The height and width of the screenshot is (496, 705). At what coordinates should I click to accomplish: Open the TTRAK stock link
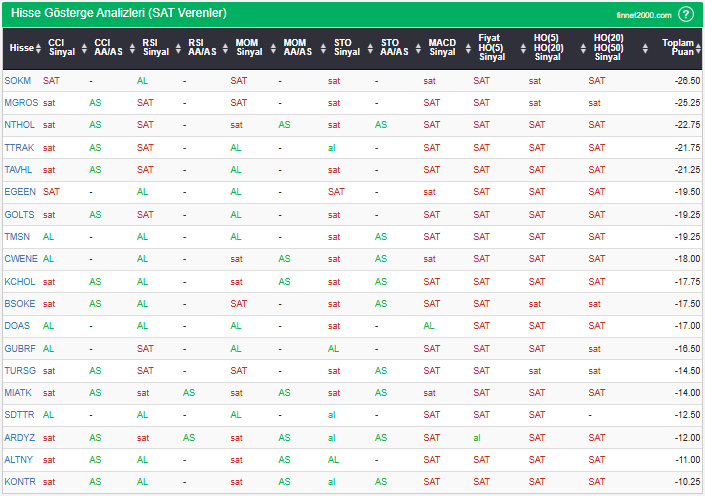tap(18, 147)
